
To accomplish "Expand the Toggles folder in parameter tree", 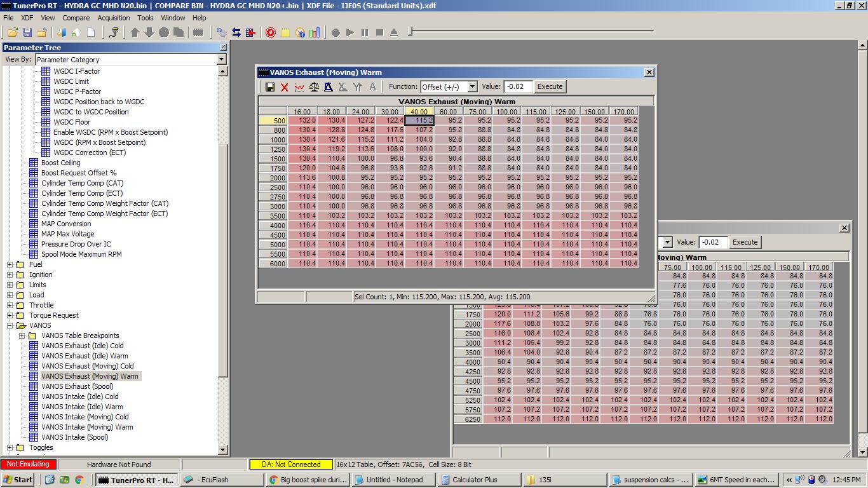I will (10, 447).
